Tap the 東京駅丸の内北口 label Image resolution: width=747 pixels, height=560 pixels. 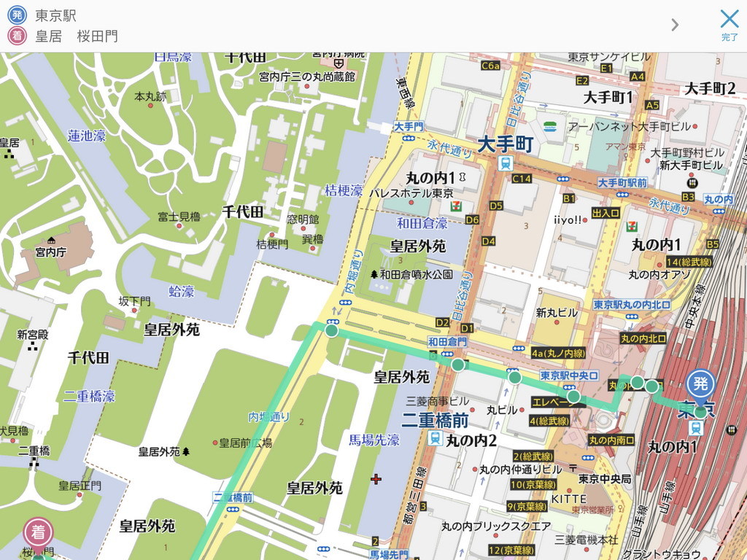click(632, 305)
